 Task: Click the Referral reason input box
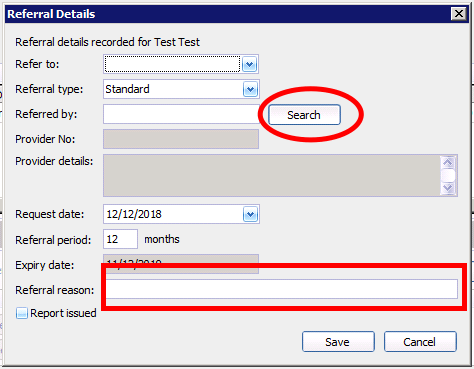pyautogui.click(x=282, y=289)
